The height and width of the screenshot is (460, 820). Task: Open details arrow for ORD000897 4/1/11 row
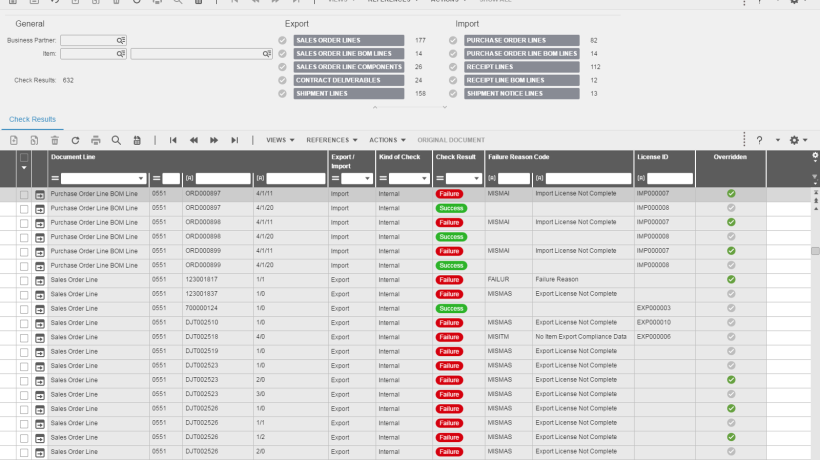40,194
